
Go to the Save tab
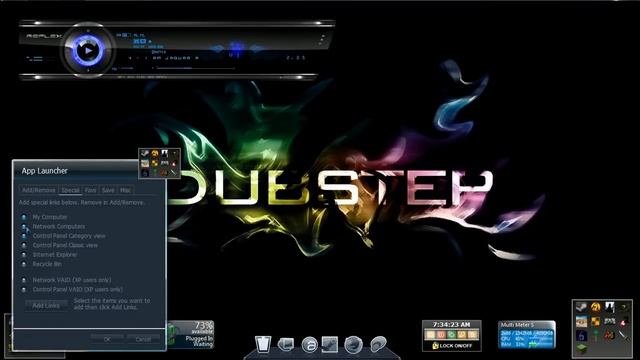(108, 190)
